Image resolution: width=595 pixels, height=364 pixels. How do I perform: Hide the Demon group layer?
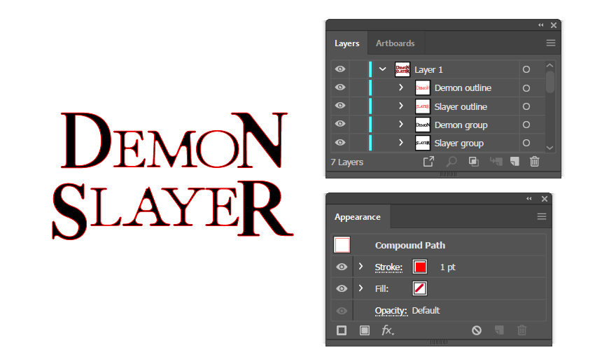(340, 123)
